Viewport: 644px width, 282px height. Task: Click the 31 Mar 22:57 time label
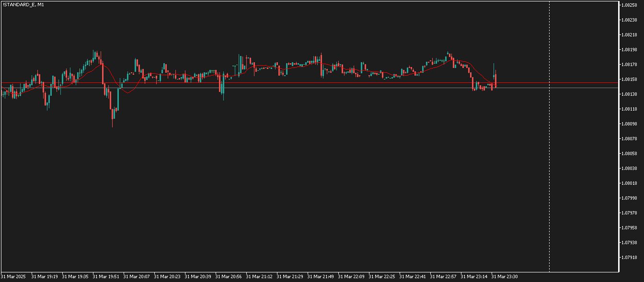(x=443, y=276)
